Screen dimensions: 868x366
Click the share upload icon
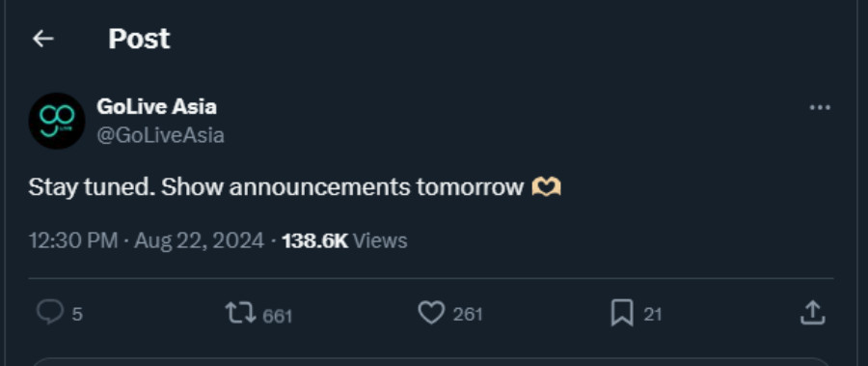click(813, 313)
